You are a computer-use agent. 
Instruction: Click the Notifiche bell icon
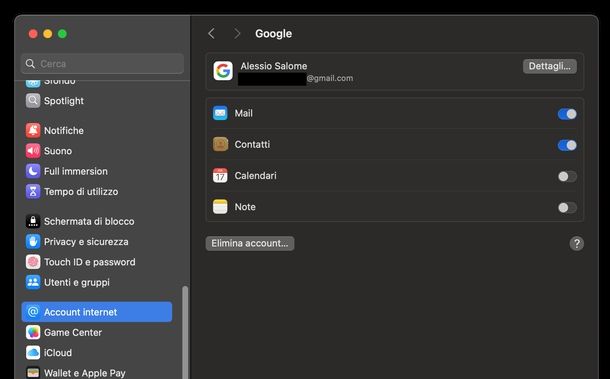click(33, 130)
